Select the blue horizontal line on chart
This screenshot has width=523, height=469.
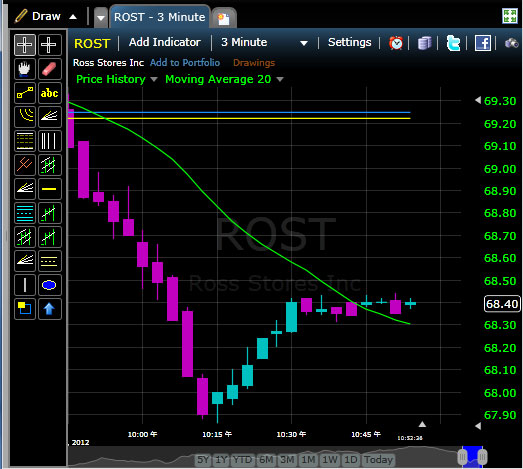coord(239,112)
